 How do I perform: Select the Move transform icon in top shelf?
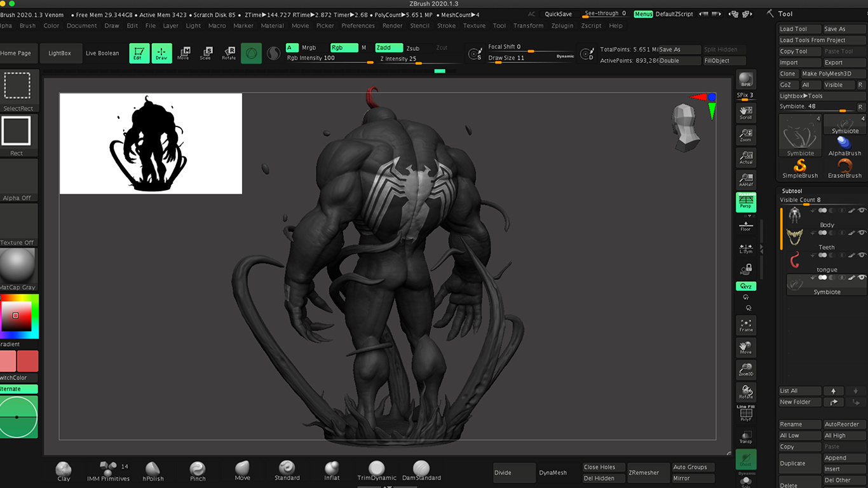click(x=183, y=53)
